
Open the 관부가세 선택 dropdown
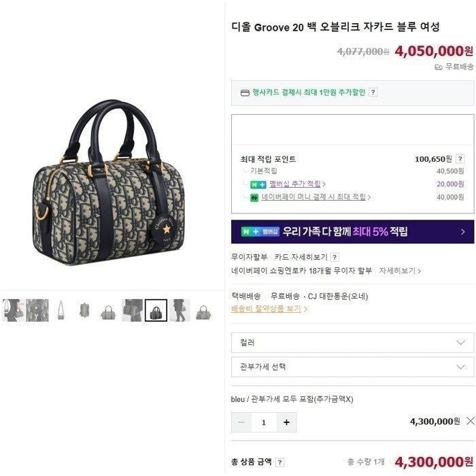(x=352, y=367)
